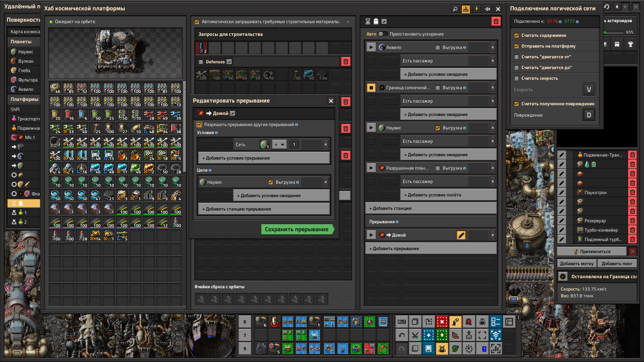The height and width of the screenshot is (362, 644).
Task: Click the red trash icon atop schedule panel
Action: point(496,22)
